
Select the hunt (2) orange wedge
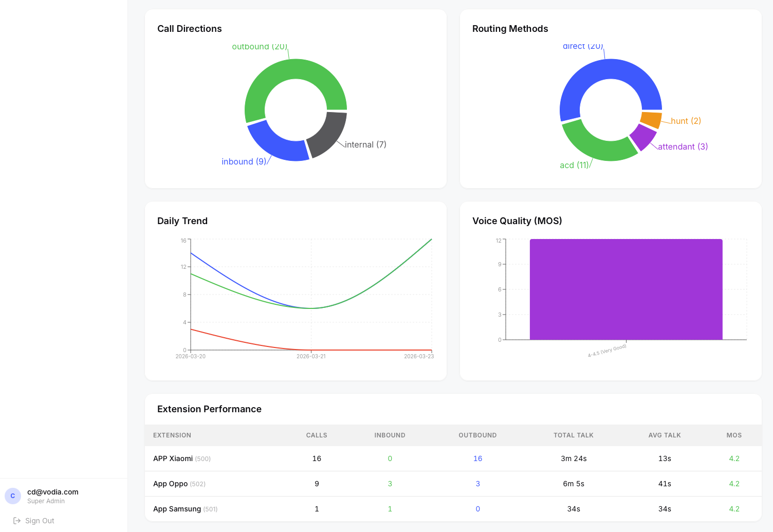[x=651, y=119]
